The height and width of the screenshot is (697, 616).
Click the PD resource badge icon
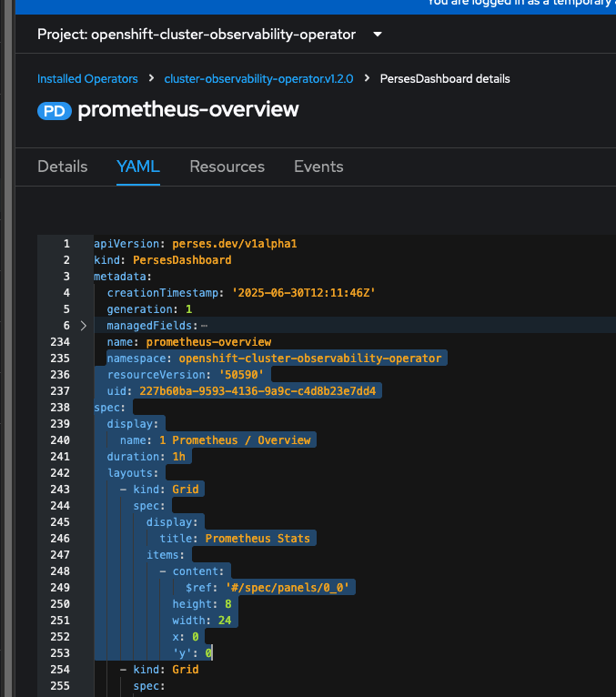coord(54,111)
